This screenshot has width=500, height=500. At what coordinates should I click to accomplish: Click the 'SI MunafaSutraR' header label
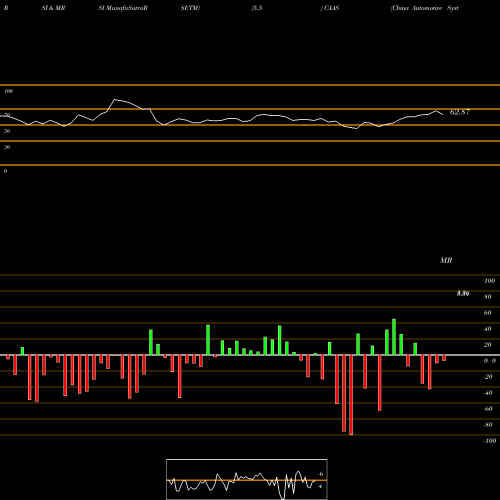pyautogui.click(x=123, y=8)
